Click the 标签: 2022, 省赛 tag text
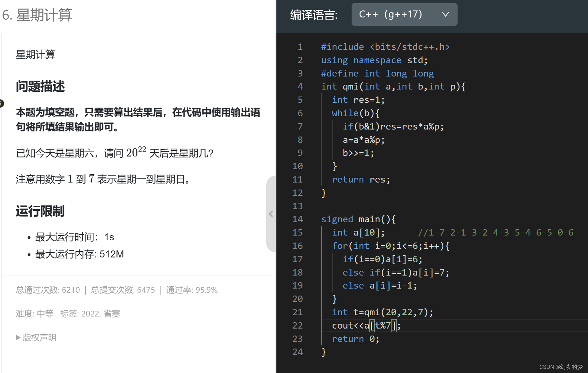This screenshot has width=588, height=373. coord(90,314)
